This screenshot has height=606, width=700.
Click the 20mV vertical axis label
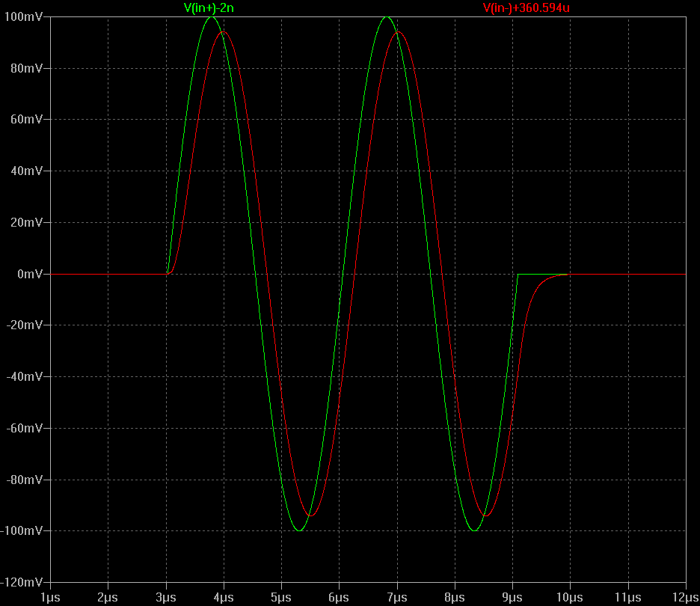click(26, 222)
